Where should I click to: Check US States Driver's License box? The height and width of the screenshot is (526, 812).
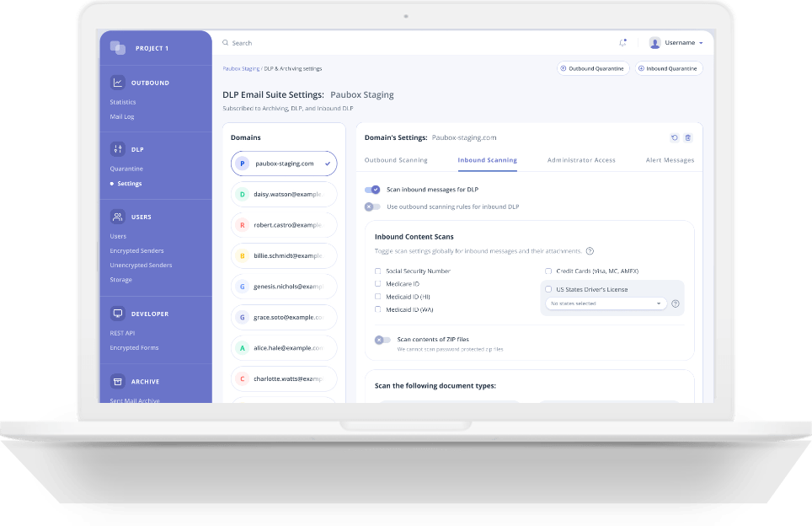pyautogui.click(x=548, y=289)
